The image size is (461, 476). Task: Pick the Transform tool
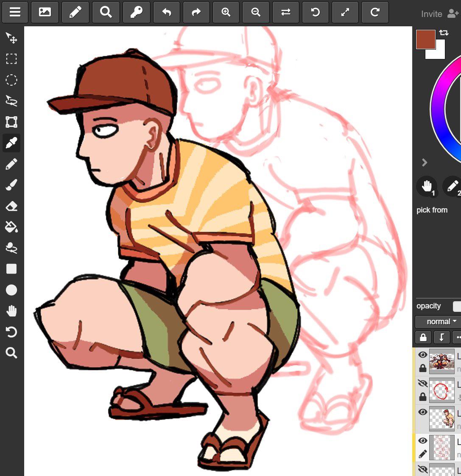click(x=11, y=122)
